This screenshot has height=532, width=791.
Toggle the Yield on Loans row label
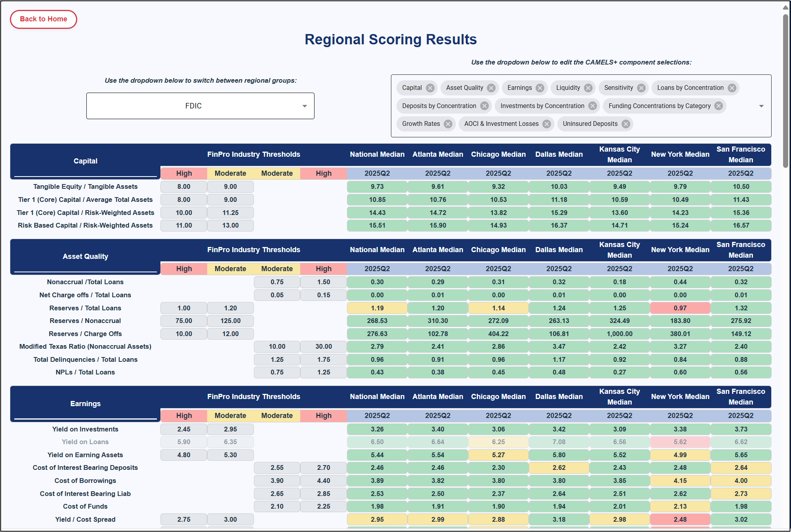coord(85,442)
